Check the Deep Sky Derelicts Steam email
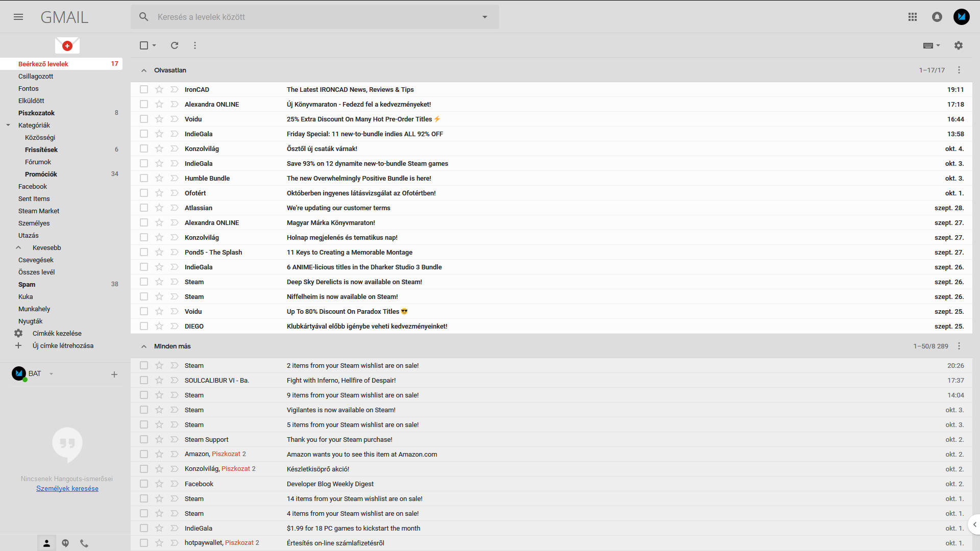The height and width of the screenshot is (551, 980). [x=144, y=282]
